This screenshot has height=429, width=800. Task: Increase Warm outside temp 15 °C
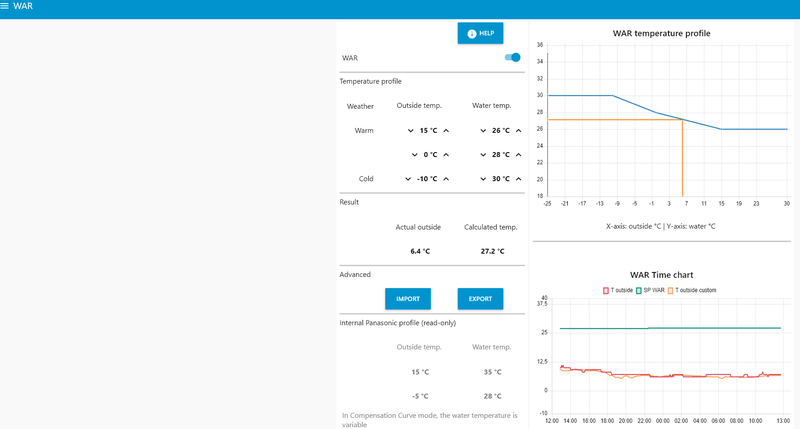(446, 131)
